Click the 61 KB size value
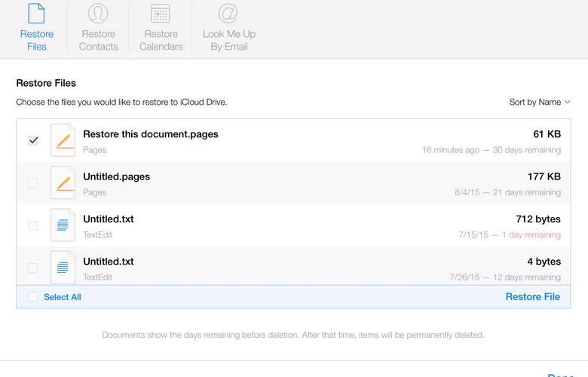 547,134
